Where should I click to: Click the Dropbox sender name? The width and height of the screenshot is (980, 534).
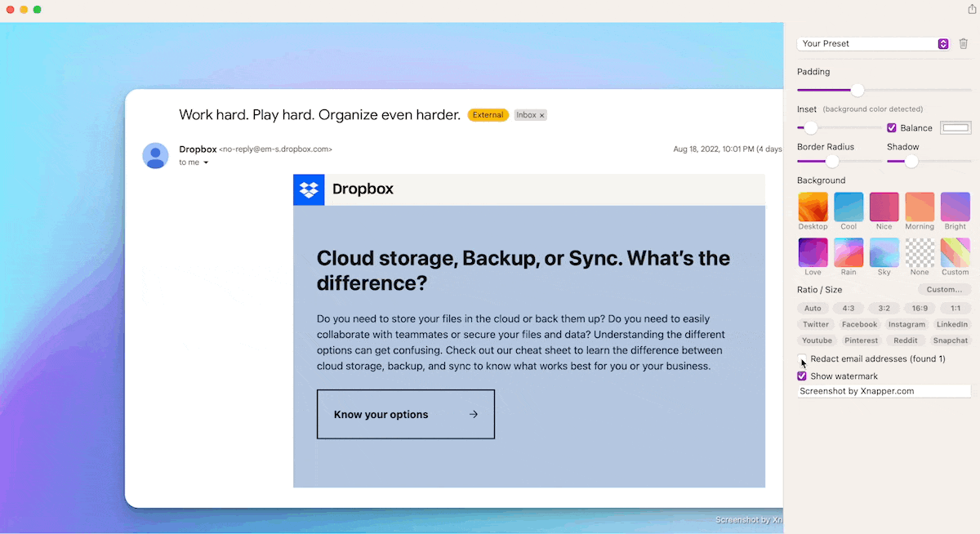point(198,149)
